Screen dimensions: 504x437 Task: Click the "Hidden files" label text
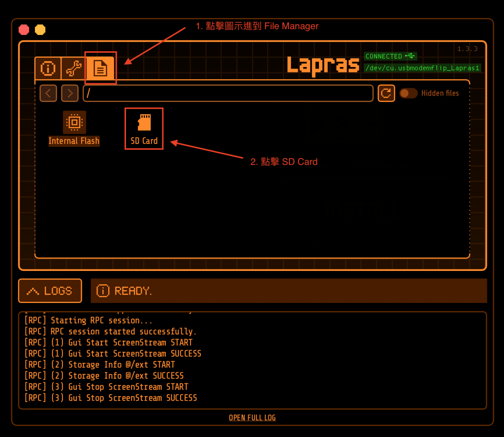click(x=440, y=93)
